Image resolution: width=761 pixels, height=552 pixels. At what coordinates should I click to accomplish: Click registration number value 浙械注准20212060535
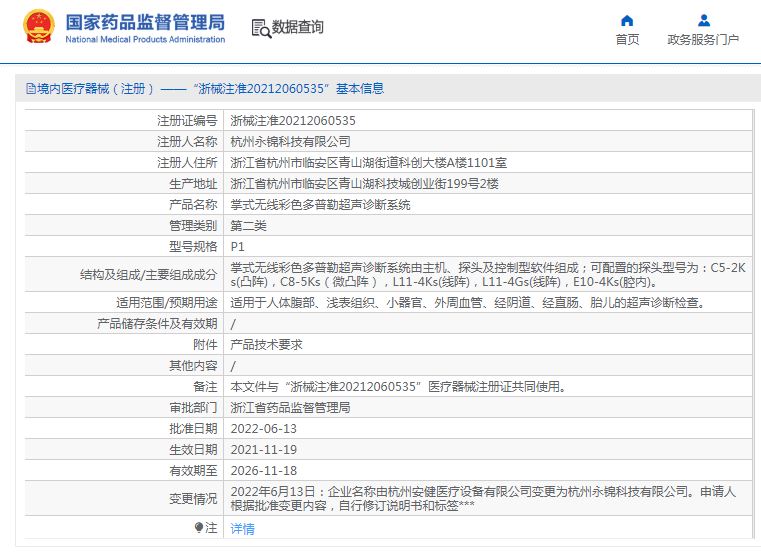coord(293,120)
